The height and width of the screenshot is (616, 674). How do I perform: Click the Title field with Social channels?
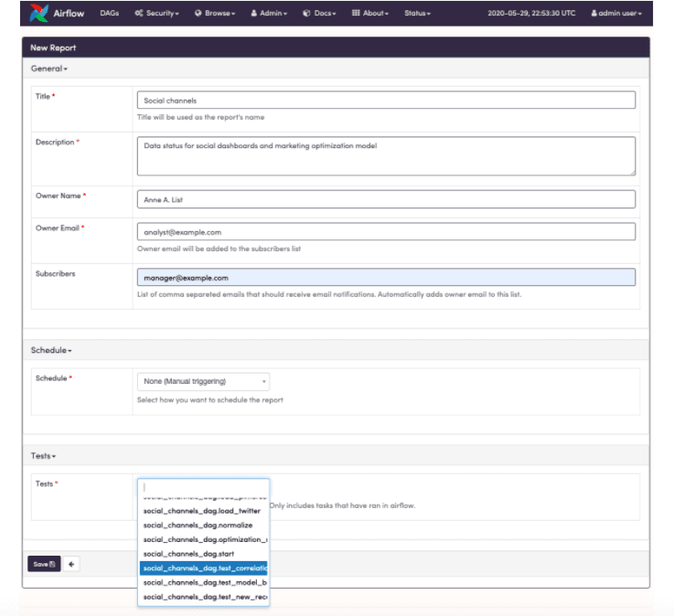(x=386, y=101)
